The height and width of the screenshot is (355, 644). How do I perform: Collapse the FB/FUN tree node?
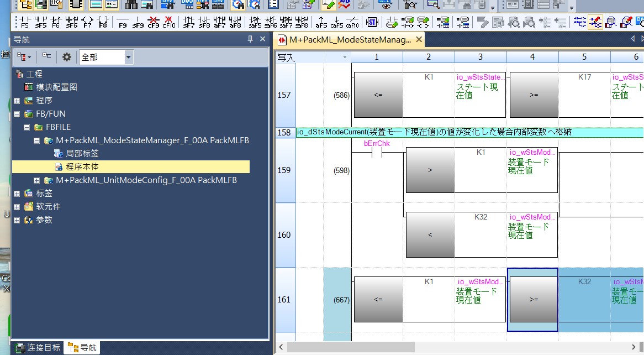pos(17,114)
